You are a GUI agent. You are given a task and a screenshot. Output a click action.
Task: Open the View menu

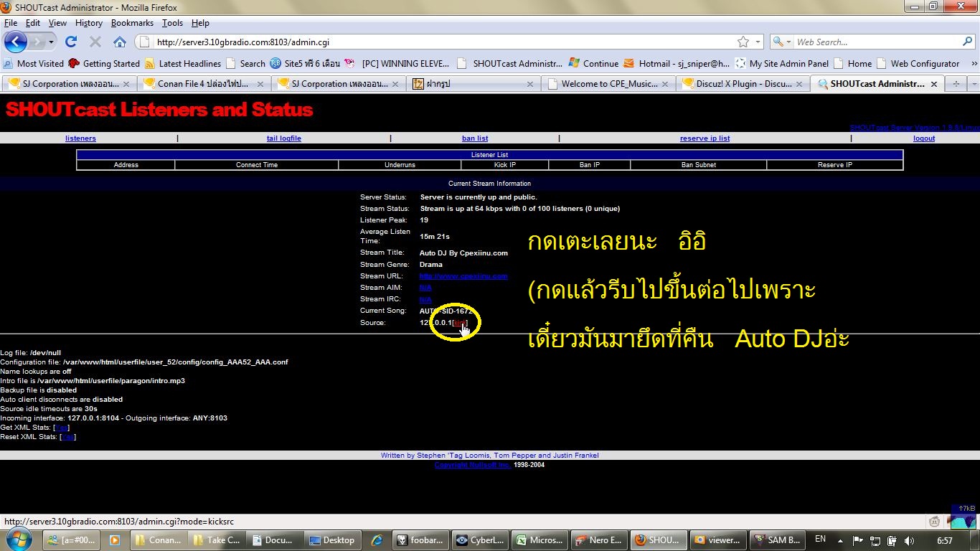click(x=57, y=23)
